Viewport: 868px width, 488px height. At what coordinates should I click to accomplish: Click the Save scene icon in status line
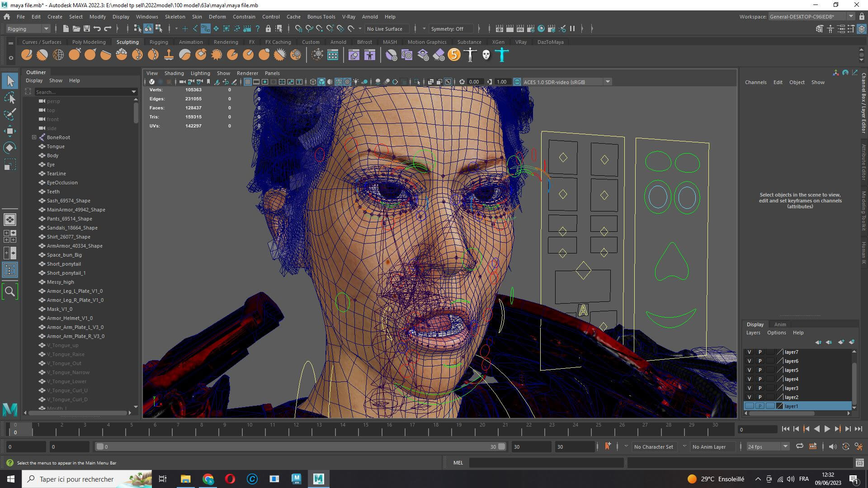[x=87, y=28]
